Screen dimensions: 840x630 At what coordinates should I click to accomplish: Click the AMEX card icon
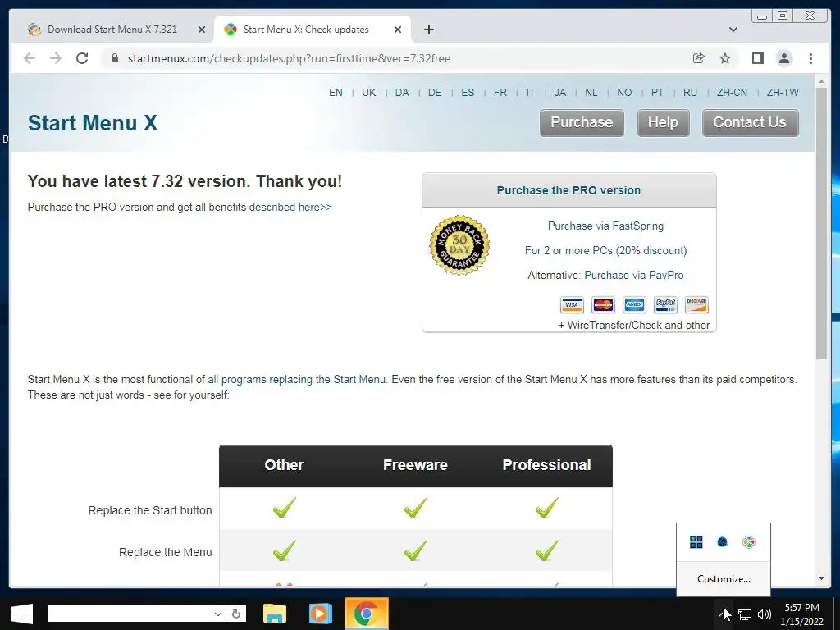click(634, 305)
